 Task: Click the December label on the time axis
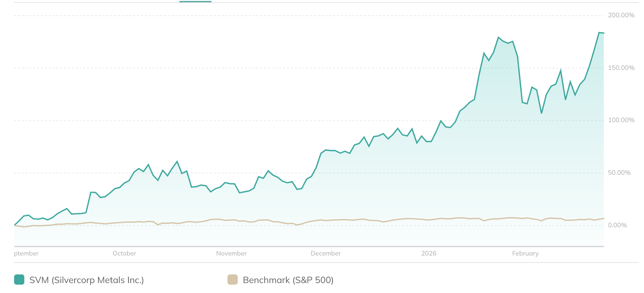326,254
